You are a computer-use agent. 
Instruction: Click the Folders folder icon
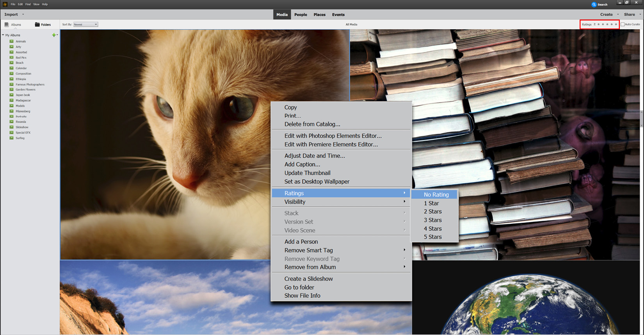click(x=37, y=25)
